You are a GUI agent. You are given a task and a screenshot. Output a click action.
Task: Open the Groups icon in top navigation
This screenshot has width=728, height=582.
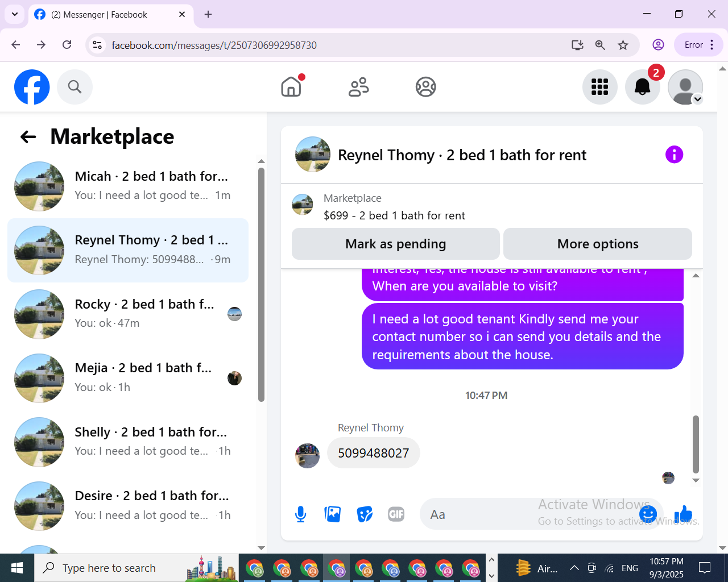pos(425,87)
